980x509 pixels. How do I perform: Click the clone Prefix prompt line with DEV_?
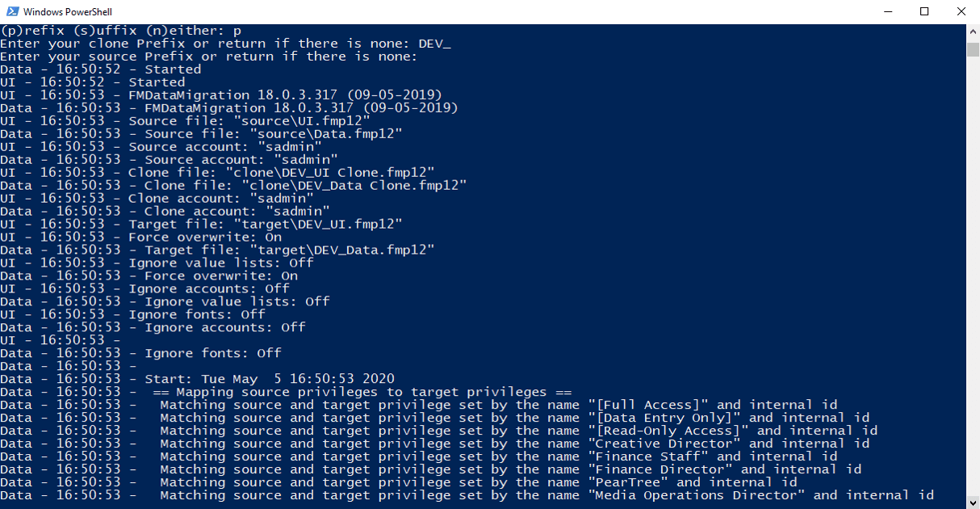coord(225,44)
